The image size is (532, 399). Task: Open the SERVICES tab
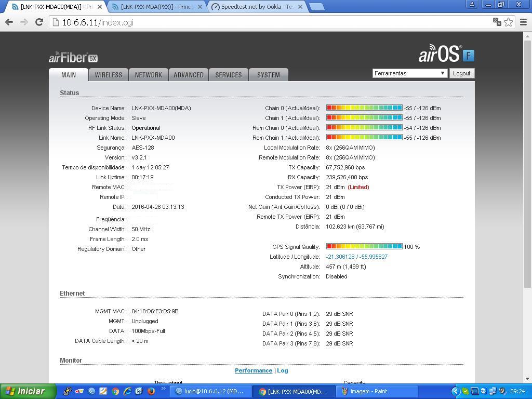click(x=229, y=75)
